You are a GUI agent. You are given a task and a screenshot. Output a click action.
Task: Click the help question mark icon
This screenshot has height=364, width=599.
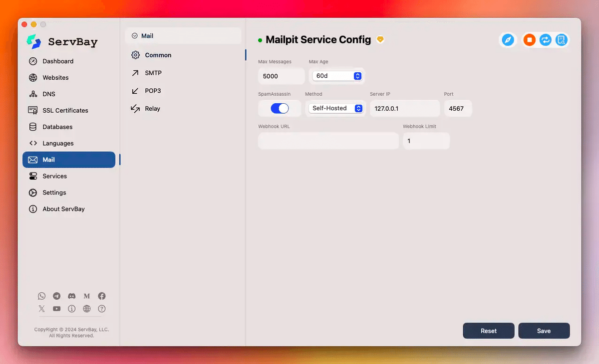click(102, 309)
